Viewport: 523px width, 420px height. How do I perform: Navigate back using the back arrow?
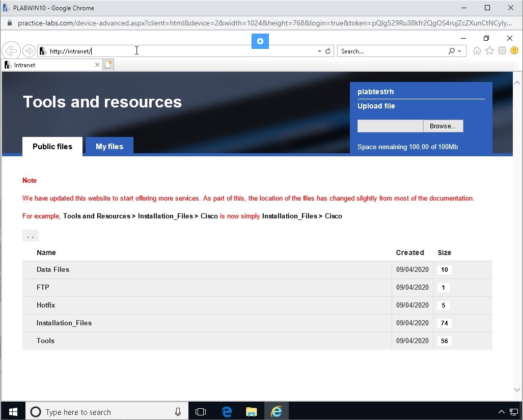[11, 50]
